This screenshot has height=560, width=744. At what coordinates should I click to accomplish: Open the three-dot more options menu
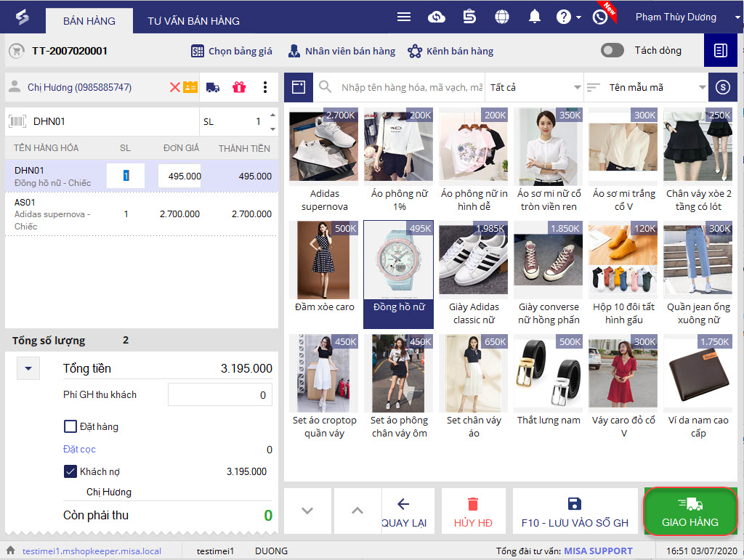coord(264,87)
